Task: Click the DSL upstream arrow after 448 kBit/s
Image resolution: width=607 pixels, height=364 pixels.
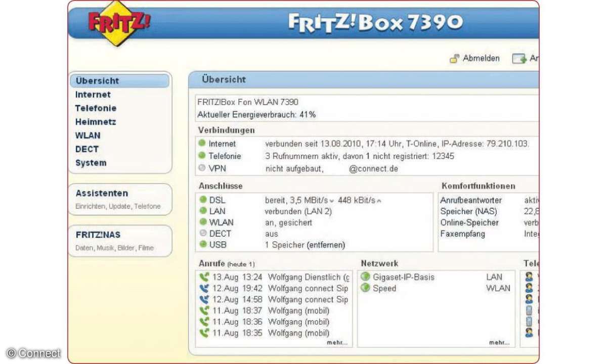Action: (x=379, y=201)
